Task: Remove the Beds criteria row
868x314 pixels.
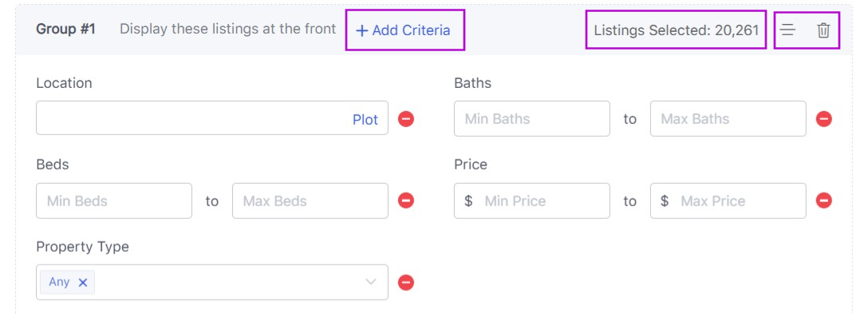Action: (406, 201)
